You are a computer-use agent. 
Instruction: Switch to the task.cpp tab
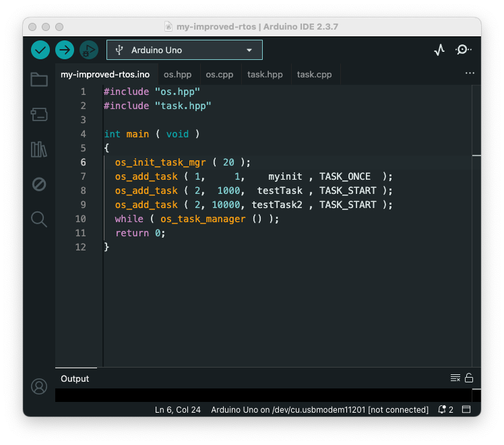click(x=315, y=75)
